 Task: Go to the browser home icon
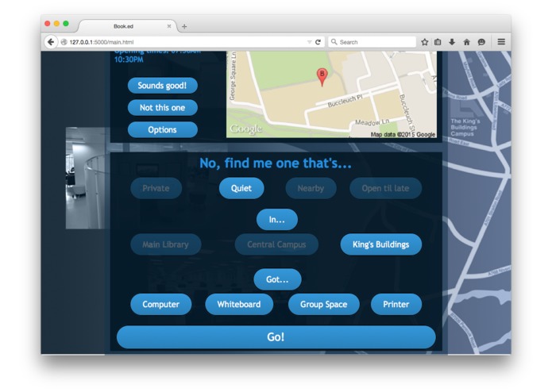(x=467, y=42)
